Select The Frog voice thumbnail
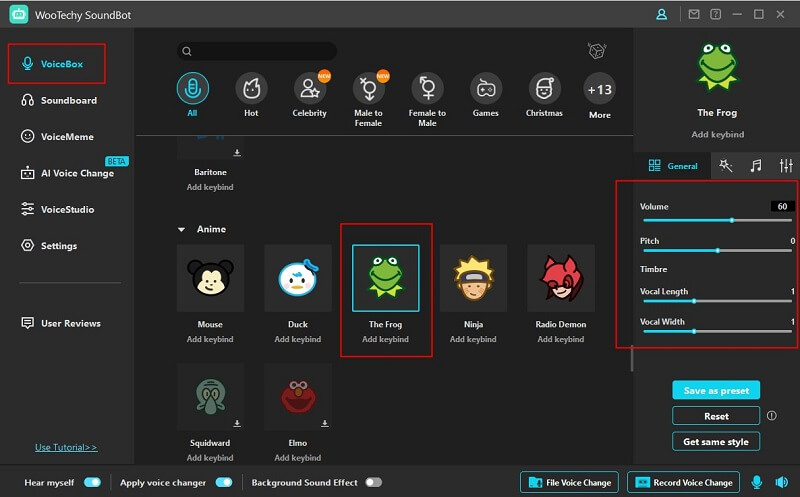800x497 pixels. [x=386, y=278]
